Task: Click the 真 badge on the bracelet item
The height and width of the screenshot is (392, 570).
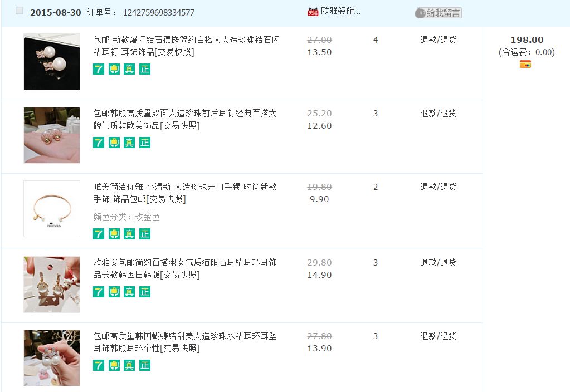Action: click(129, 234)
